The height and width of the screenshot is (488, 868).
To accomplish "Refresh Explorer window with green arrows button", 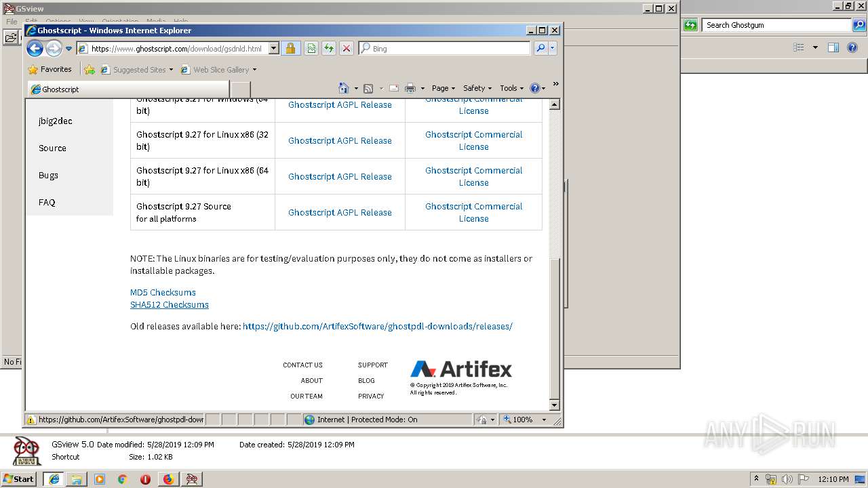I will point(690,25).
